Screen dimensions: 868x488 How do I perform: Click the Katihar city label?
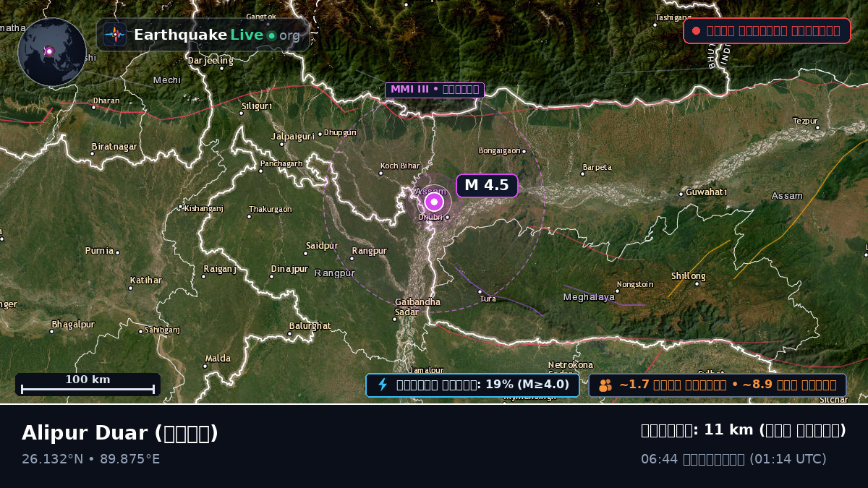click(x=146, y=281)
